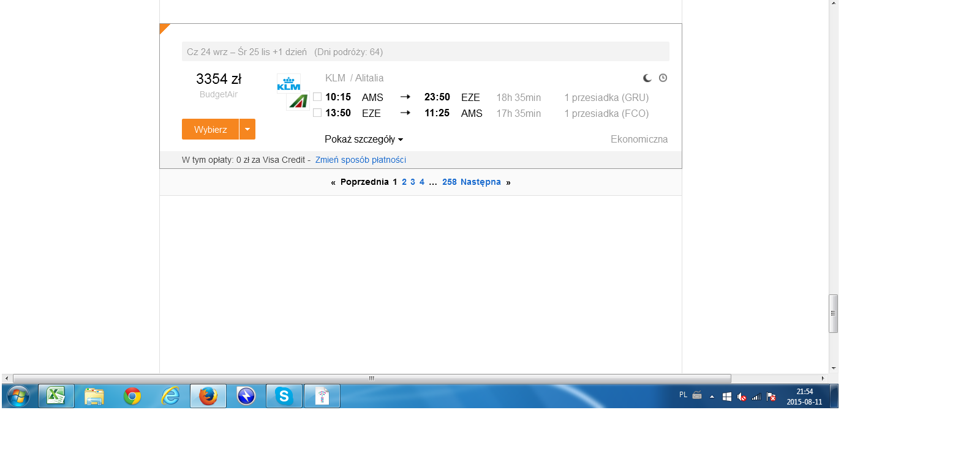Go to results page 2

click(x=404, y=182)
